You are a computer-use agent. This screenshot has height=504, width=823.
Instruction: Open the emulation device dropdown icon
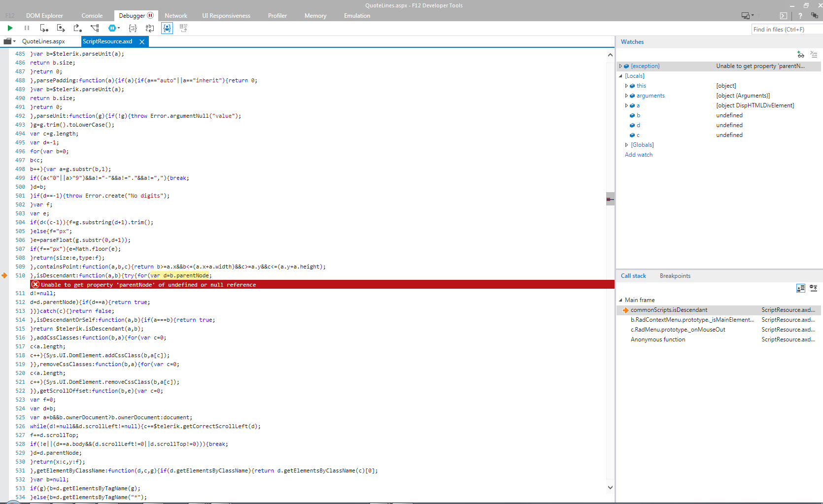(x=748, y=16)
